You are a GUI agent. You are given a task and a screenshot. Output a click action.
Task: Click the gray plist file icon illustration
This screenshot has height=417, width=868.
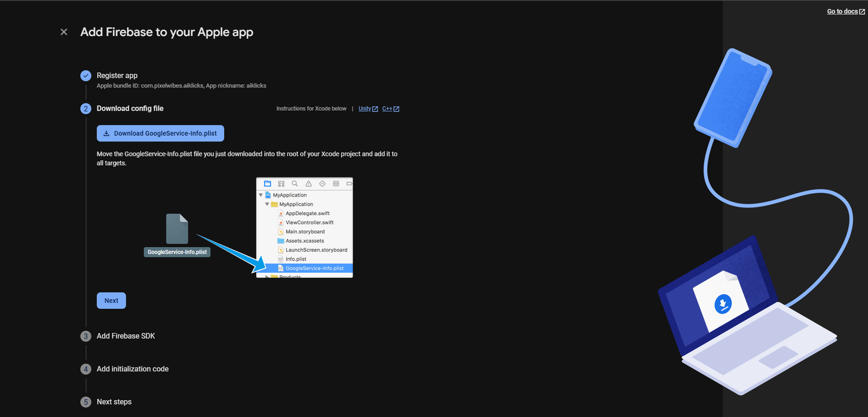click(x=177, y=229)
